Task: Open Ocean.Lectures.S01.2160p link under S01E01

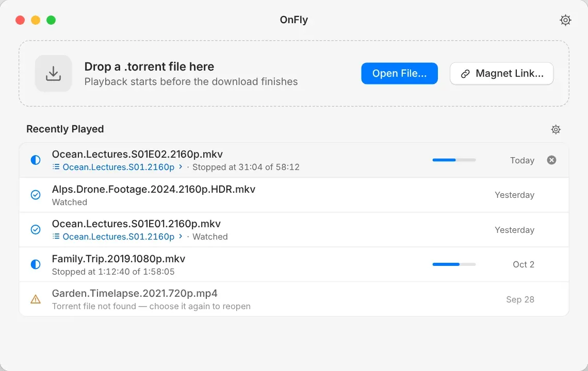Action: [119, 237]
